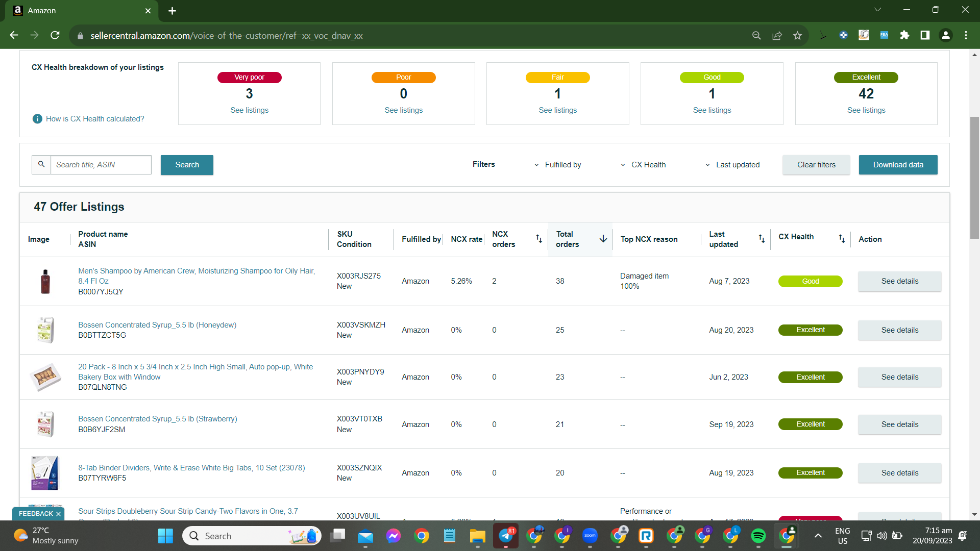Viewport: 980px width, 551px height.
Task: Open Messenger from the taskbar
Action: (x=393, y=536)
